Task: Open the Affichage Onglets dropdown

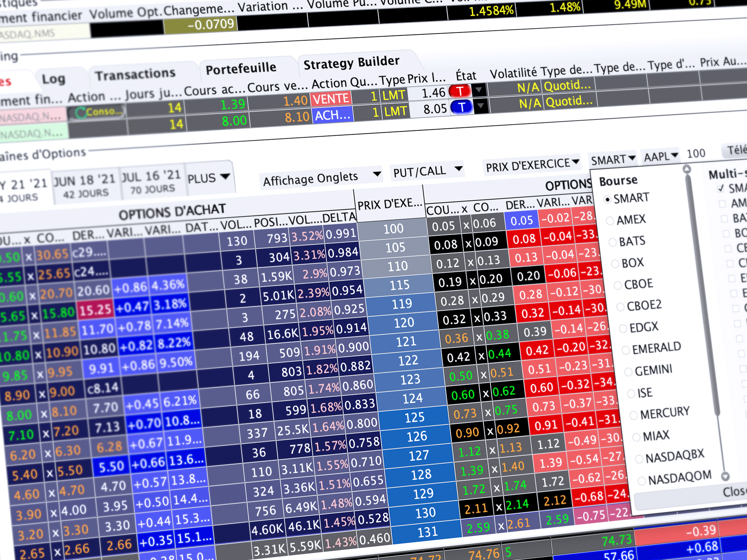Action: coord(322,178)
